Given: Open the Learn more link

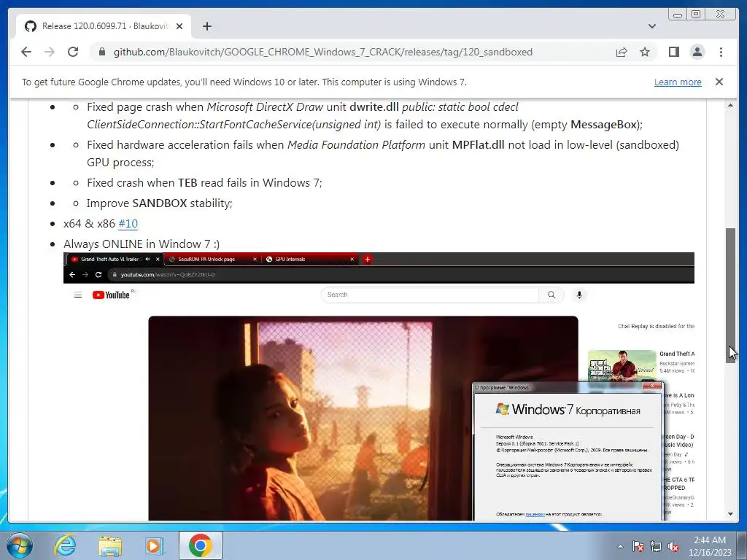Looking at the screenshot, I should 678,82.
